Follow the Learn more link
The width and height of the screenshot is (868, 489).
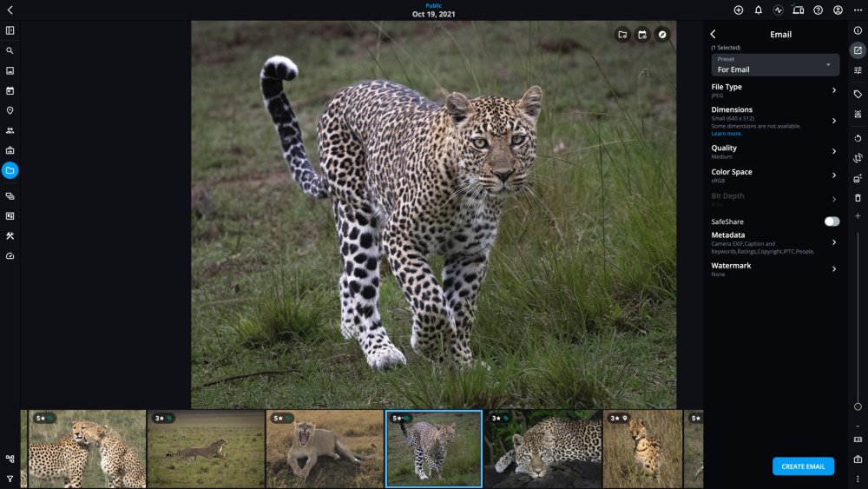(x=727, y=134)
